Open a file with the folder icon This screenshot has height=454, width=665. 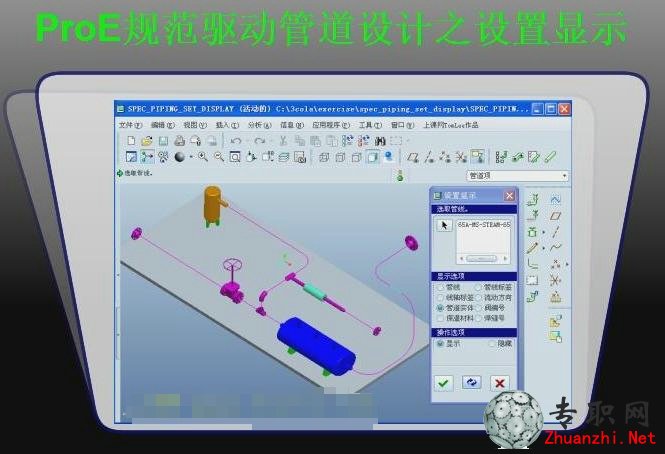point(147,140)
